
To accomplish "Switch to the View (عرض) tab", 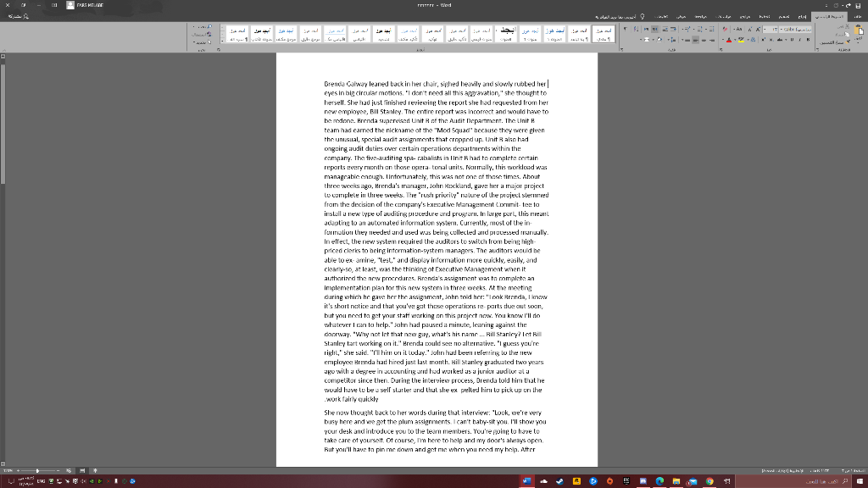I will point(681,17).
